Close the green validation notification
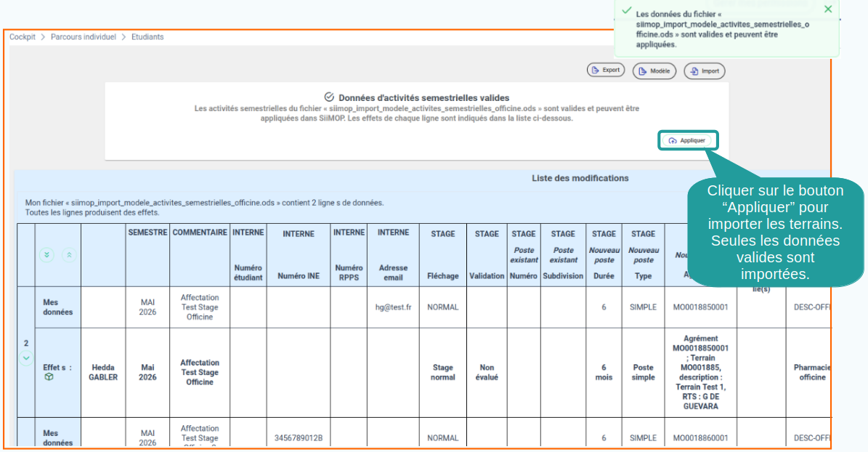The image size is (868, 452). 827,9
